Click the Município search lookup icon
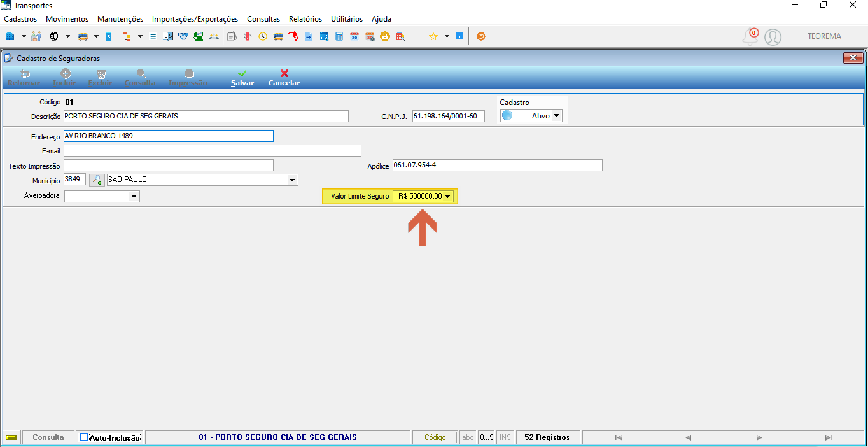The image size is (868, 447). [x=97, y=180]
